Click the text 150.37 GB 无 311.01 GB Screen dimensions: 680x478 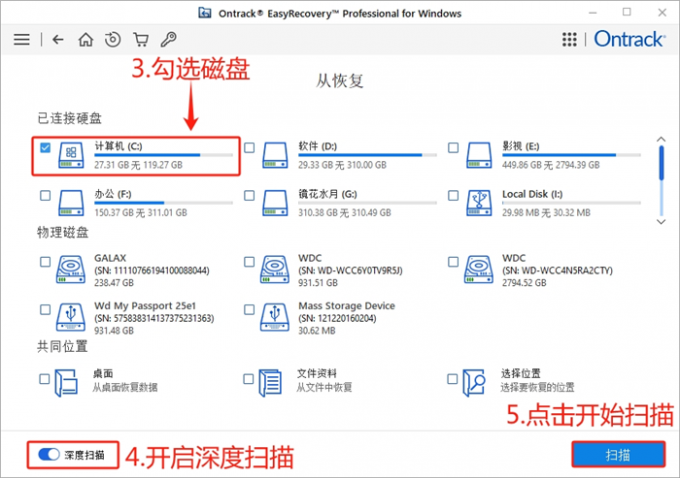click(x=141, y=213)
